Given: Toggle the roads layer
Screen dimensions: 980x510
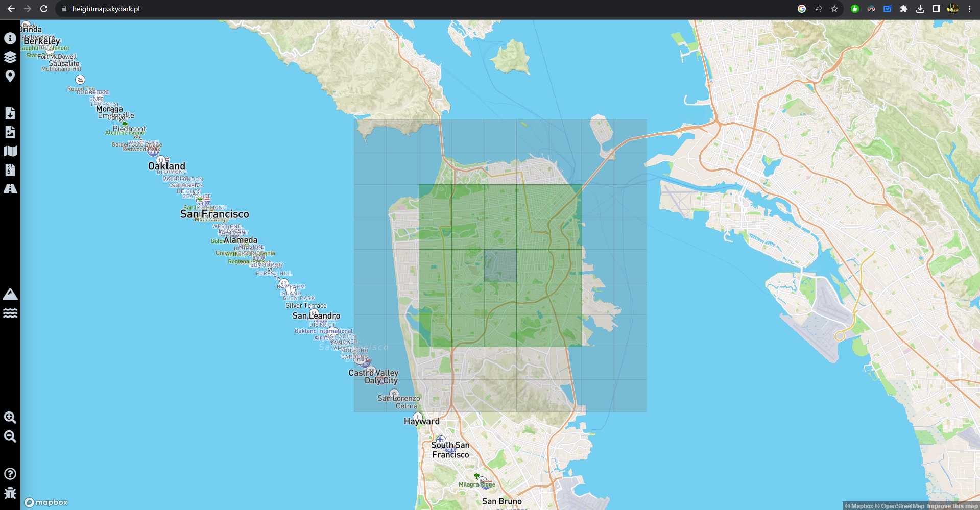Looking at the screenshot, I should point(9,188).
